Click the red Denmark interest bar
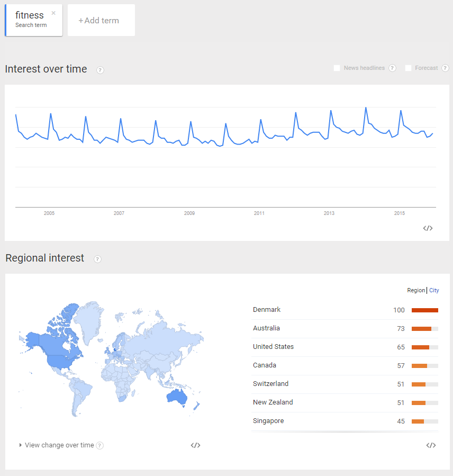The height and width of the screenshot is (476, 453). [424, 310]
